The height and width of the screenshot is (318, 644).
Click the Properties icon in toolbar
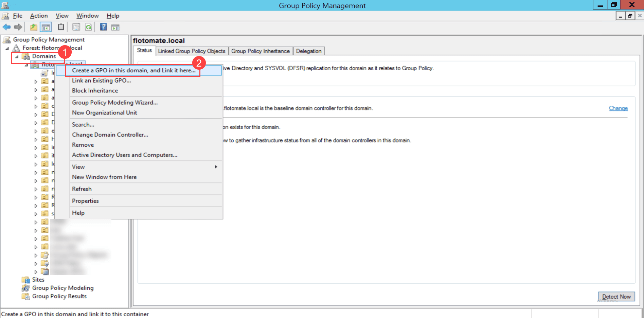(76, 27)
